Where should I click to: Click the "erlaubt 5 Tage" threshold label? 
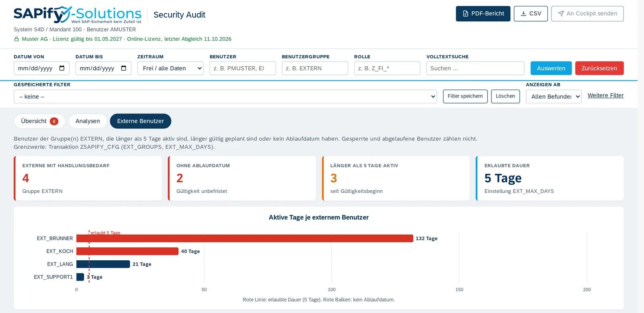[x=105, y=233]
